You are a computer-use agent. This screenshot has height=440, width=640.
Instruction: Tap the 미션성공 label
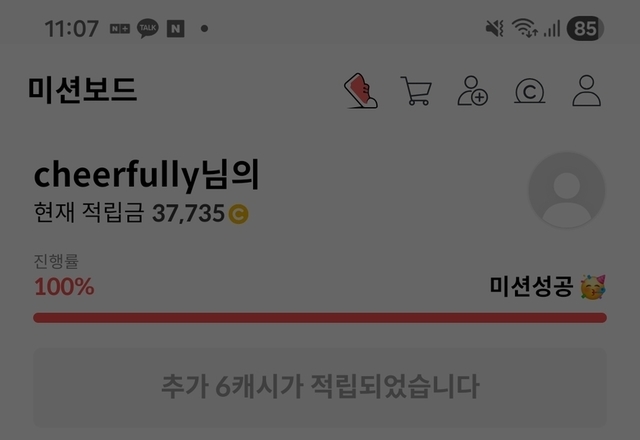click(531, 286)
